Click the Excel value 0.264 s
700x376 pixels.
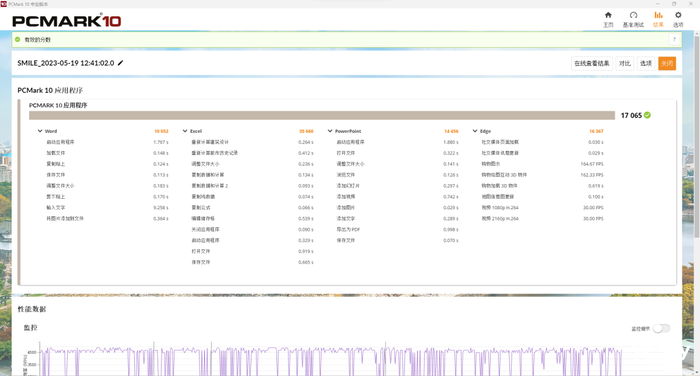click(x=306, y=142)
